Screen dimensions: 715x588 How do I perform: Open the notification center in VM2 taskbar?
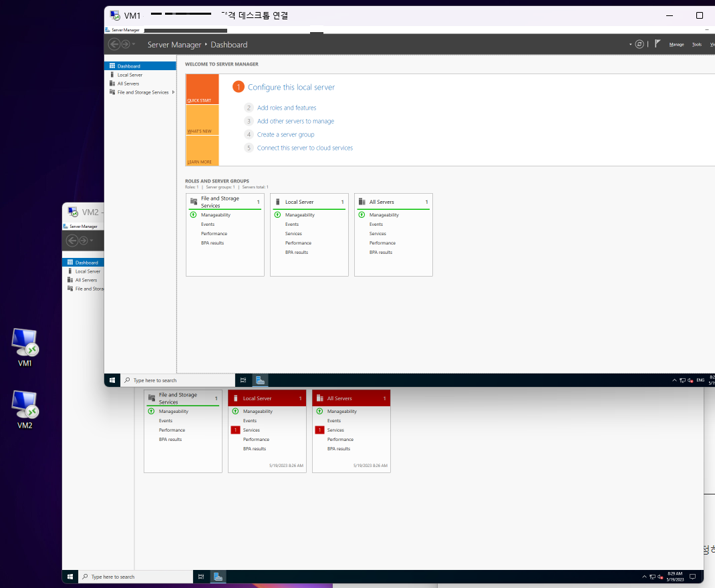click(693, 577)
